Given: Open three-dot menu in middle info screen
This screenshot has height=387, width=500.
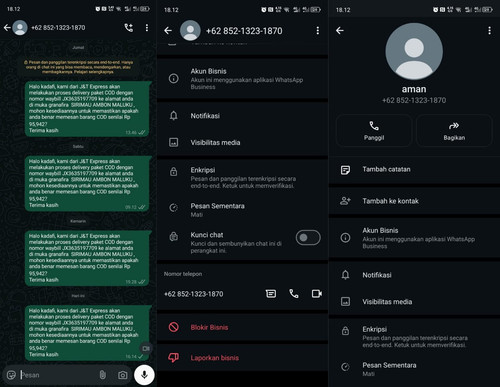Looking at the screenshot, I should coord(318,31).
